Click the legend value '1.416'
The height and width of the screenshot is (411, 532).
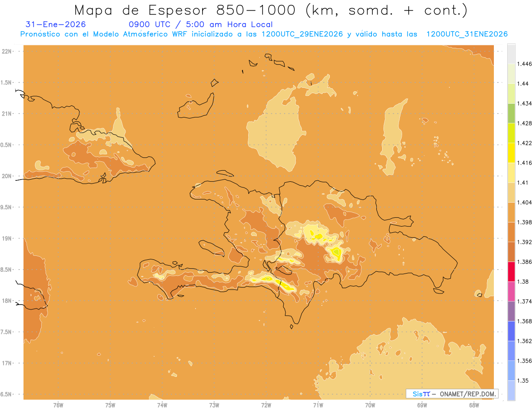(x=525, y=163)
